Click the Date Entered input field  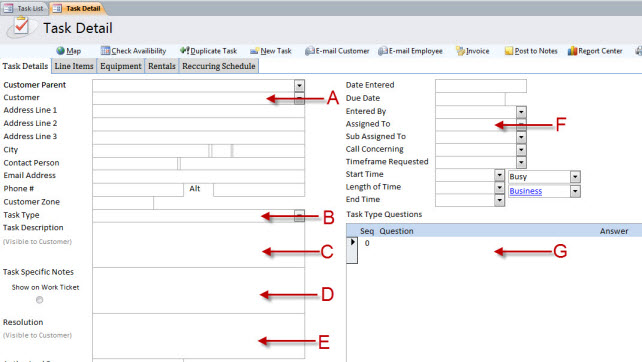coord(481,86)
